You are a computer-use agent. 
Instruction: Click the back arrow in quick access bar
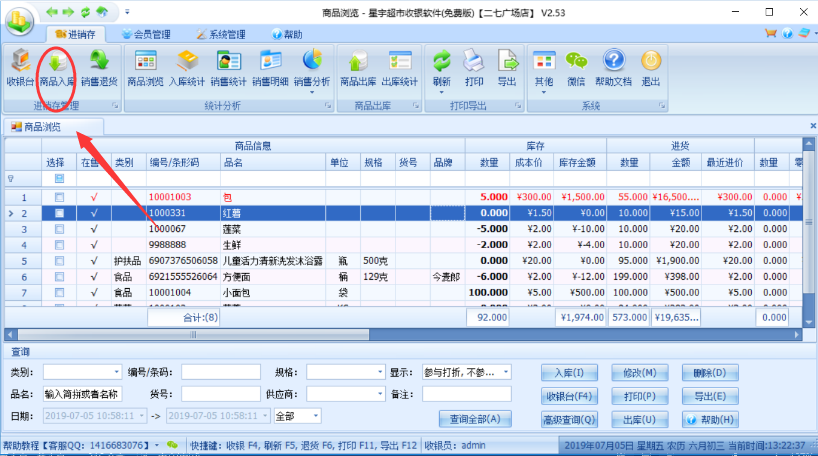52,11
